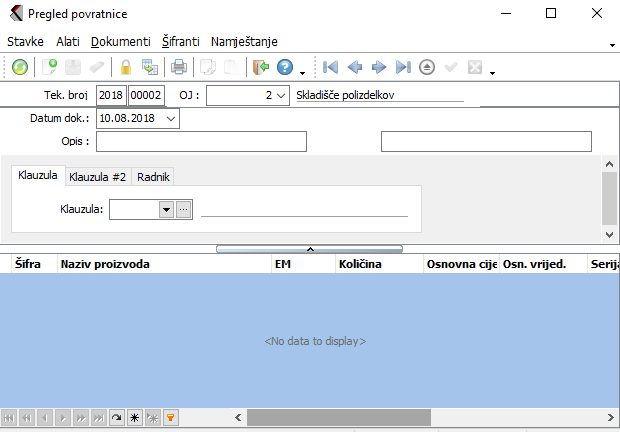Open the Datum dok. date picker dropdown
The width and height of the screenshot is (620, 432).
coord(170,119)
